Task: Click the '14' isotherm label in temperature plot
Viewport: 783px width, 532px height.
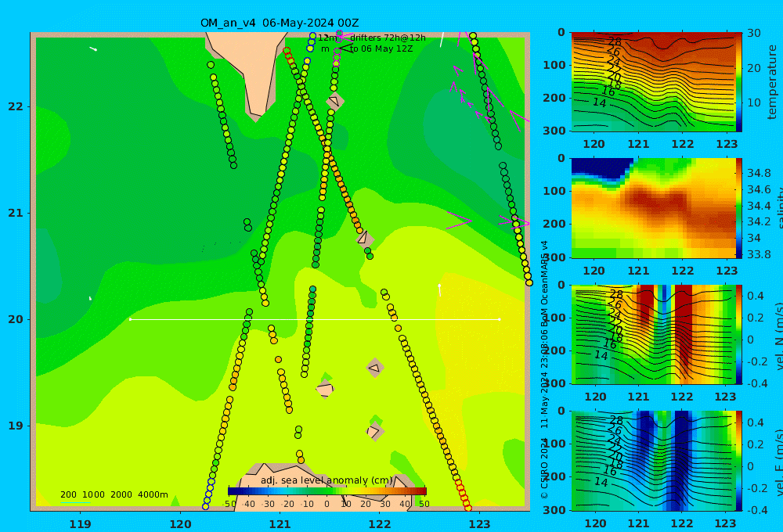Action: [x=599, y=102]
